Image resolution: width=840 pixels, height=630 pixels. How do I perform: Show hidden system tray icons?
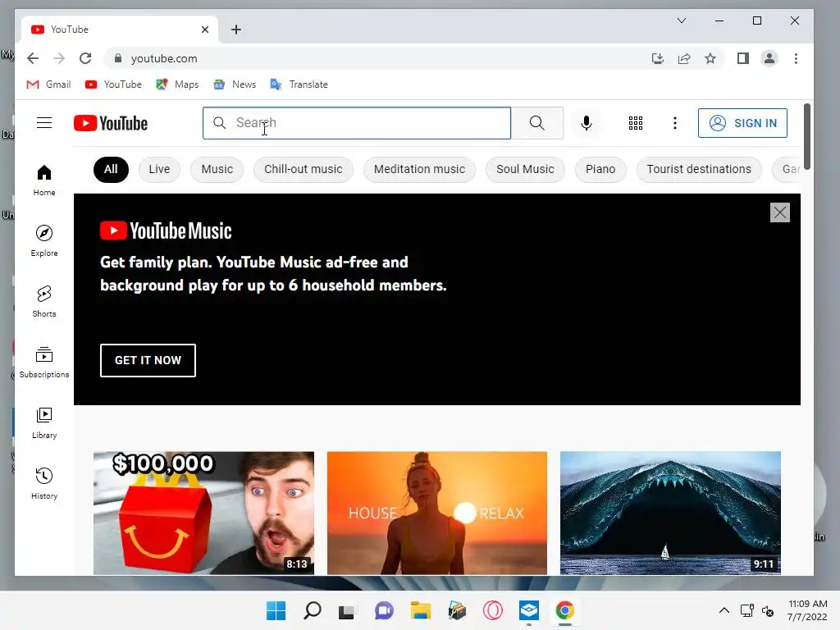pyautogui.click(x=724, y=610)
